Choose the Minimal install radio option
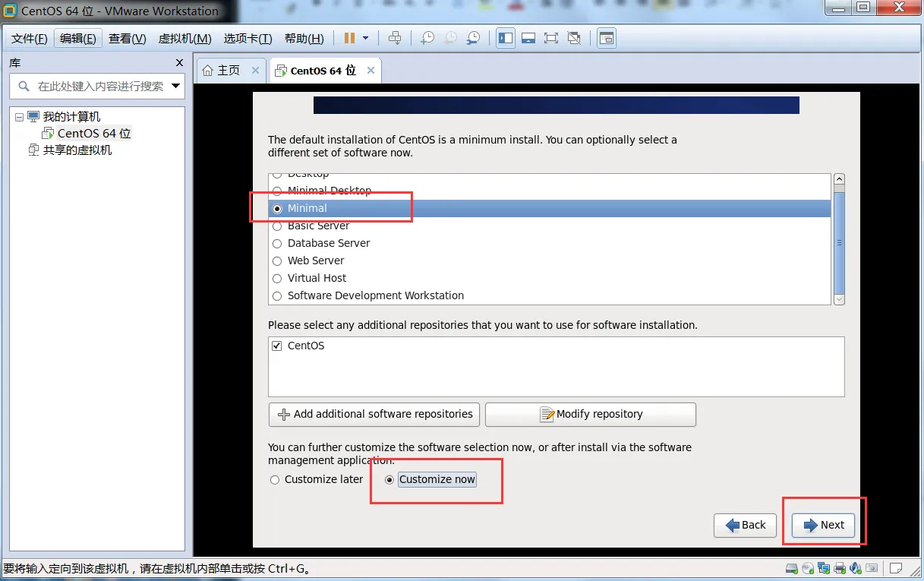924x581 pixels. 277,209
